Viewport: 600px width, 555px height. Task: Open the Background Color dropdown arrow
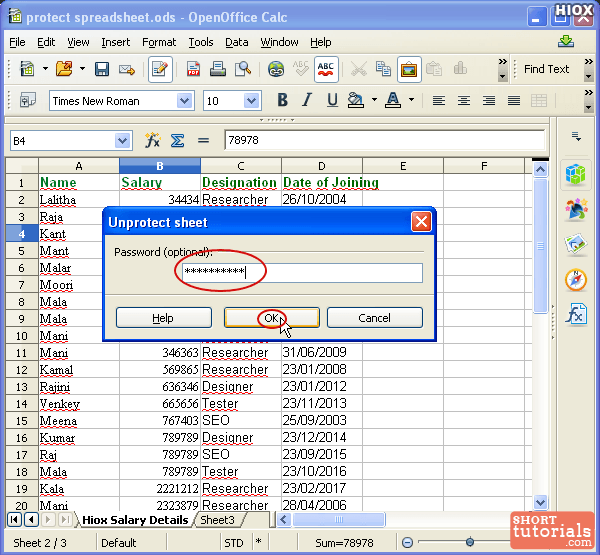click(x=374, y=100)
